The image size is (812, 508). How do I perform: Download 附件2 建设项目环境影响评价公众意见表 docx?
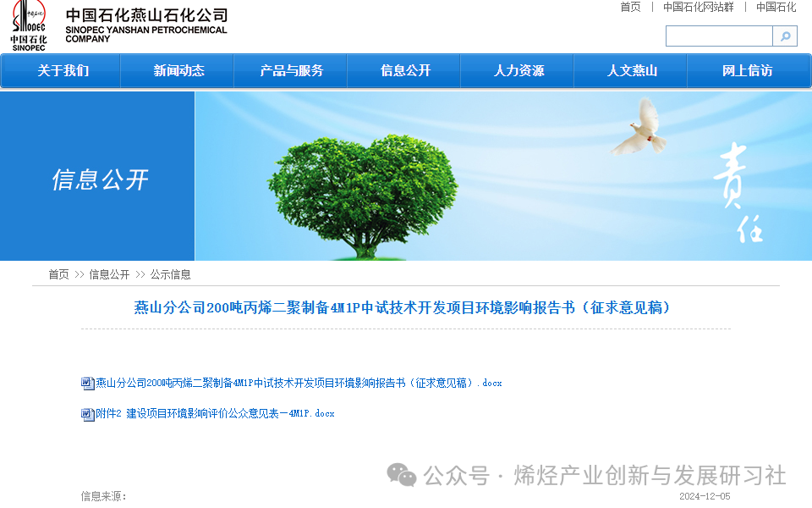coord(215,414)
